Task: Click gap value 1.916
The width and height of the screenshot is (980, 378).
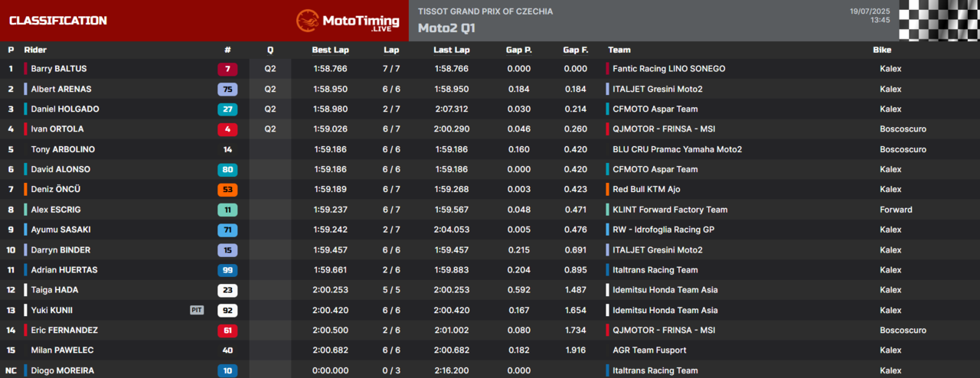Action: tap(576, 350)
